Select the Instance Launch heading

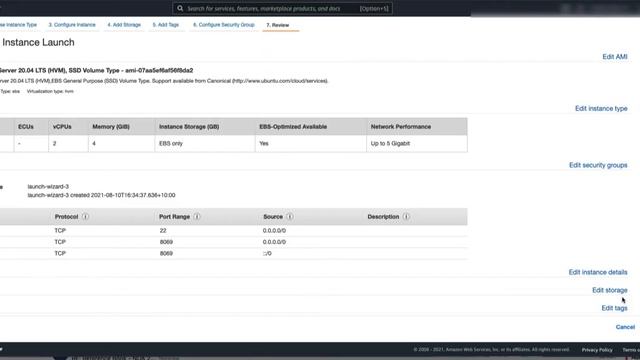[x=38, y=42]
